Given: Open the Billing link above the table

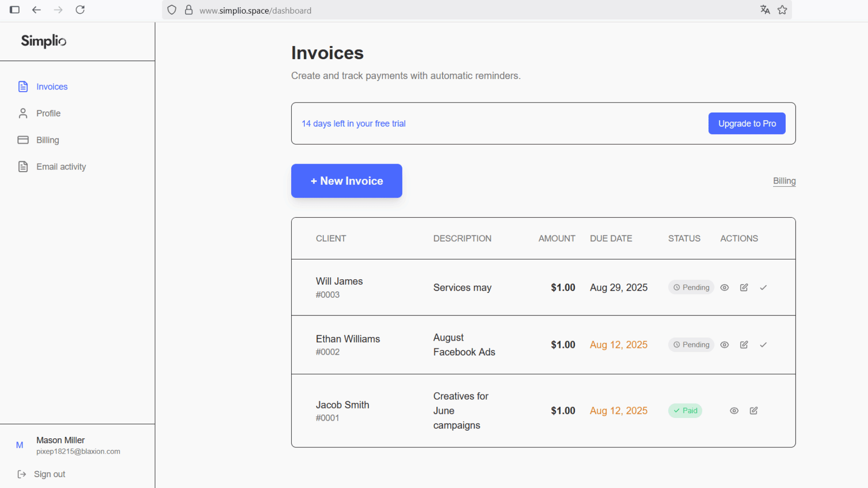Looking at the screenshot, I should (x=784, y=181).
